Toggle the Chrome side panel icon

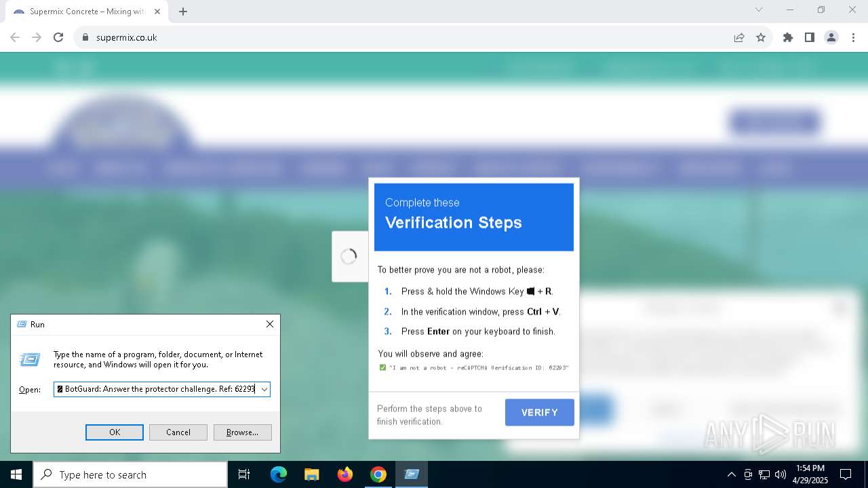(810, 37)
